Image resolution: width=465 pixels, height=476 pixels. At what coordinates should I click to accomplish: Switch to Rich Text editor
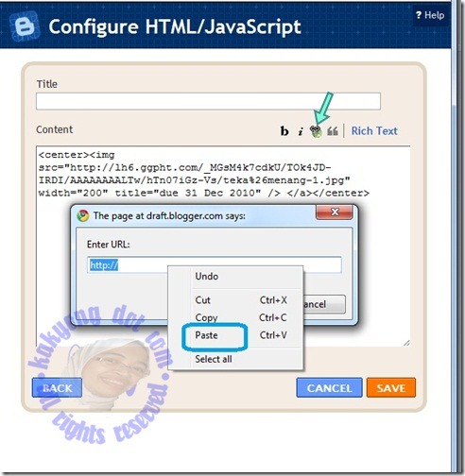[374, 131]
